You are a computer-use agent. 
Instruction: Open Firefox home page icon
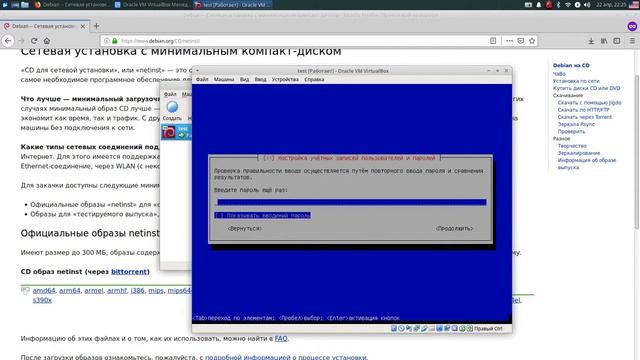tap(47, 41)
